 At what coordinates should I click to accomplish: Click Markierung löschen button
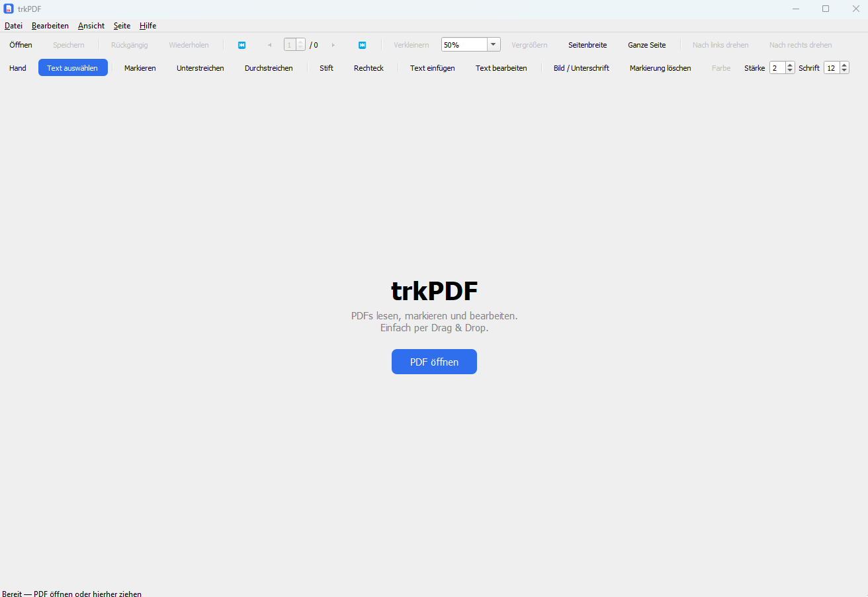pyautogui.click(x=660, y=68)
